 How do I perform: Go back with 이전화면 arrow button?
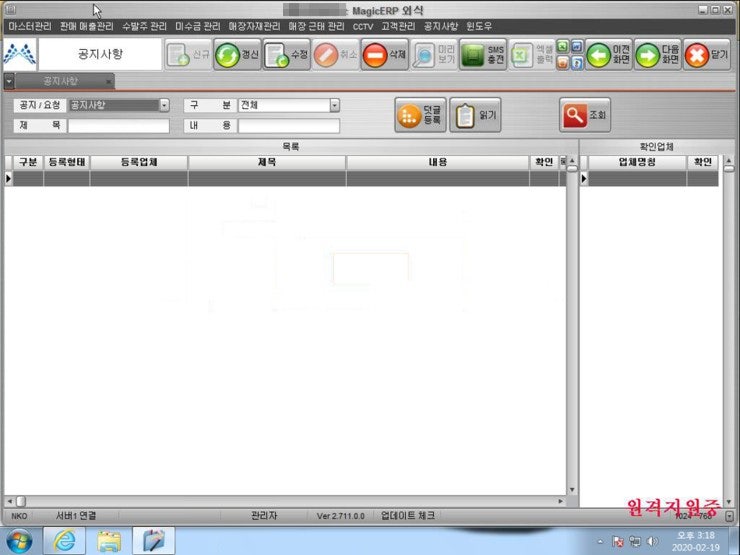[x=609, y=55]
